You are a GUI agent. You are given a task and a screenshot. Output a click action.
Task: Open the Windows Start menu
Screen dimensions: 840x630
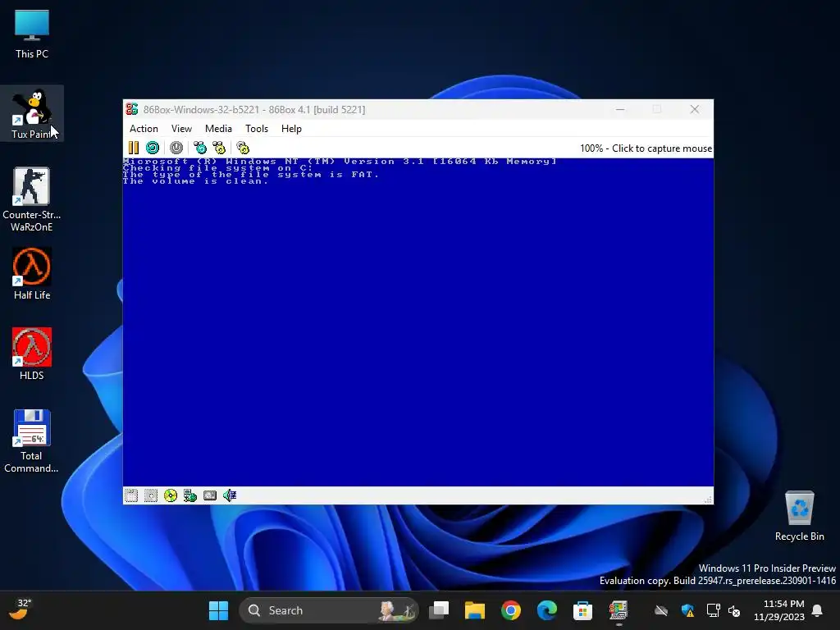(x=218, y=610)
